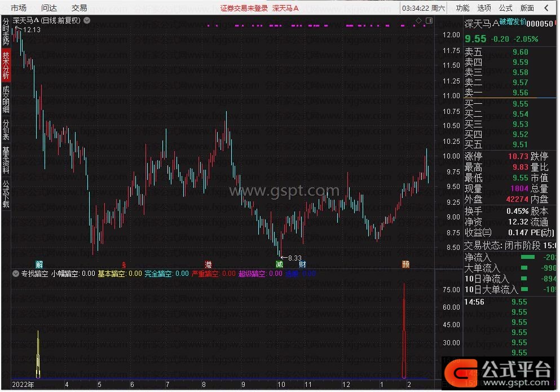This screenshot has height=392, width=560.
Task: Click the 卖三 price 9.58
Action: click(521, 73)
